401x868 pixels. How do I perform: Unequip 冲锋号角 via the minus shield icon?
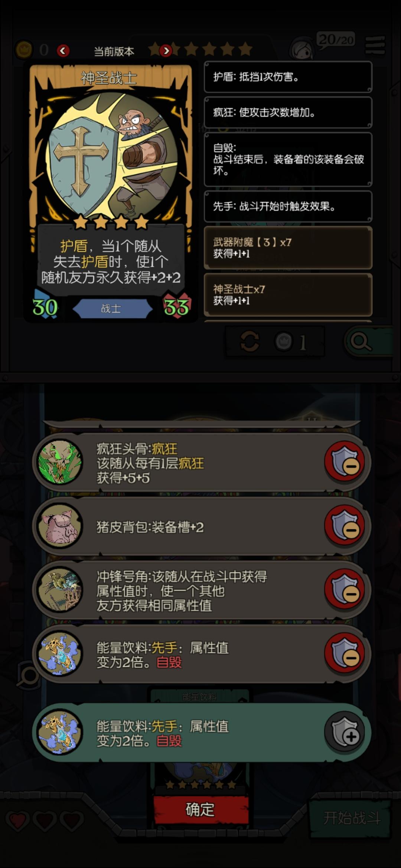pyautogui.click(x=345, y=589)
